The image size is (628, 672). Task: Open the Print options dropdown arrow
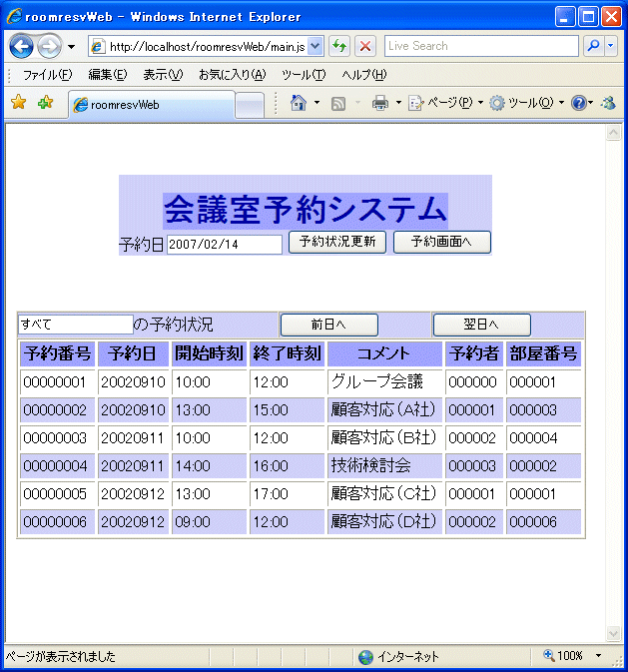(x=398, y=103)
